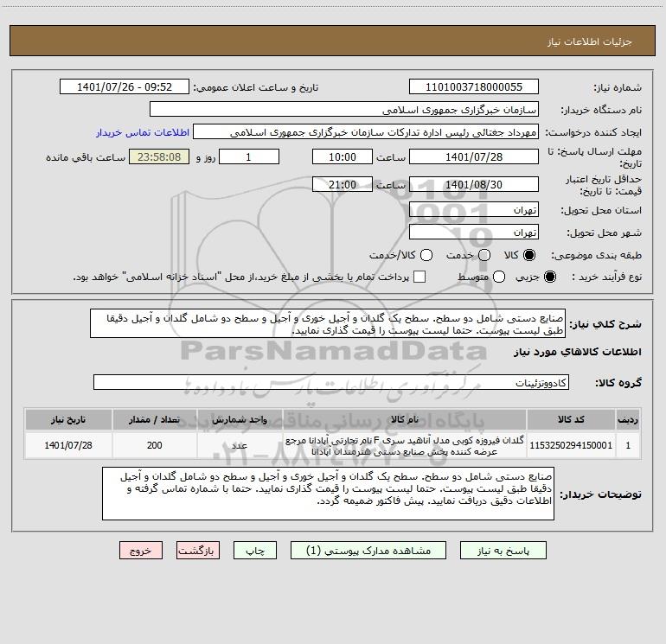
Task: Open the اطلاعات تماس خریدار link
Action: (x=143, y=132)
